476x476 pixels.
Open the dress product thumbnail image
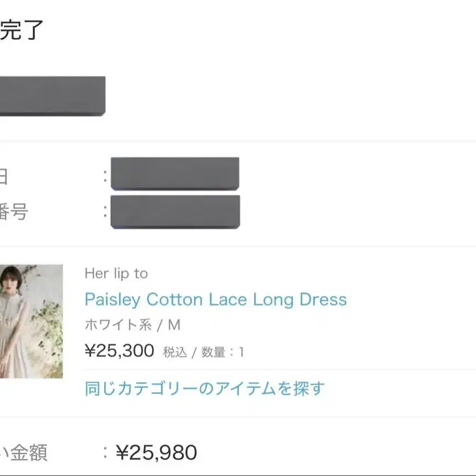(x=31, y=321)
